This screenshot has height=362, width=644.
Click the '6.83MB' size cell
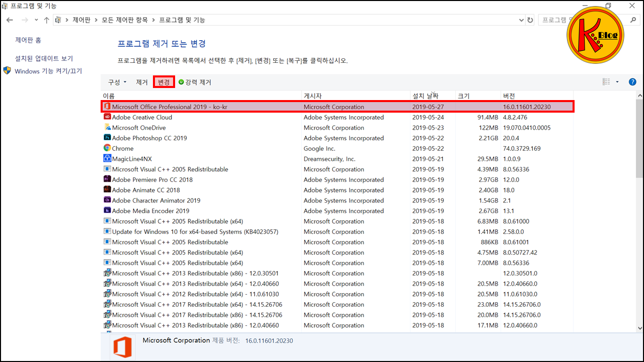click(488, 221)
